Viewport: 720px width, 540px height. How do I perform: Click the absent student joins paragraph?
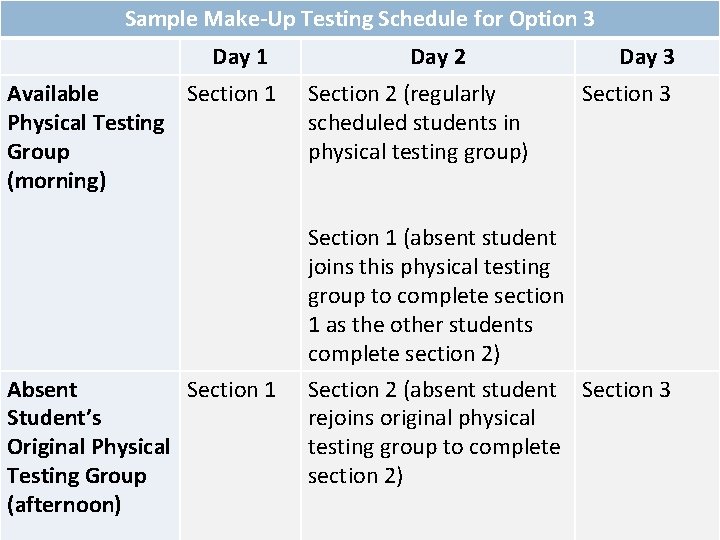point(435,296)
